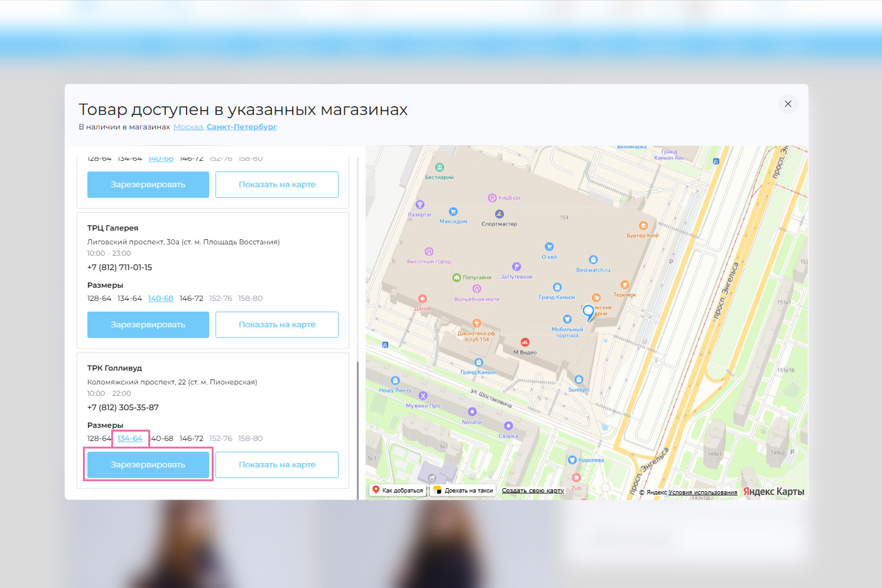Screen dimensions: 882x588
Task: Click the Sunlight store map pin
Action: click(x=579, y=379)
